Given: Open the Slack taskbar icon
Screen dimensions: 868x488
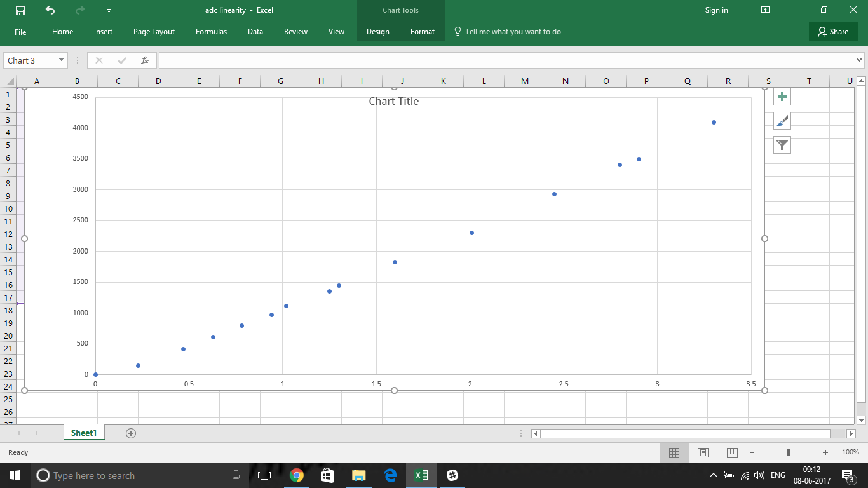Looking at the screenshot, I should [452, 475].
